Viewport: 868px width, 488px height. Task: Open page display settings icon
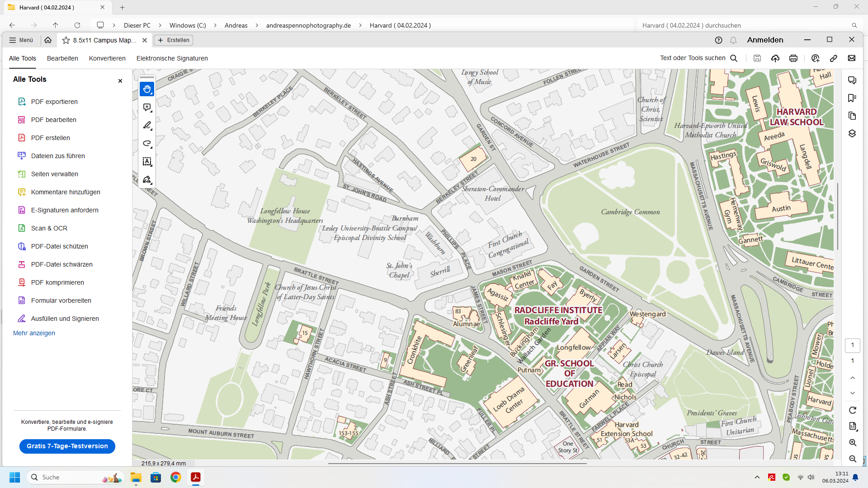click(x=853, y=426)
